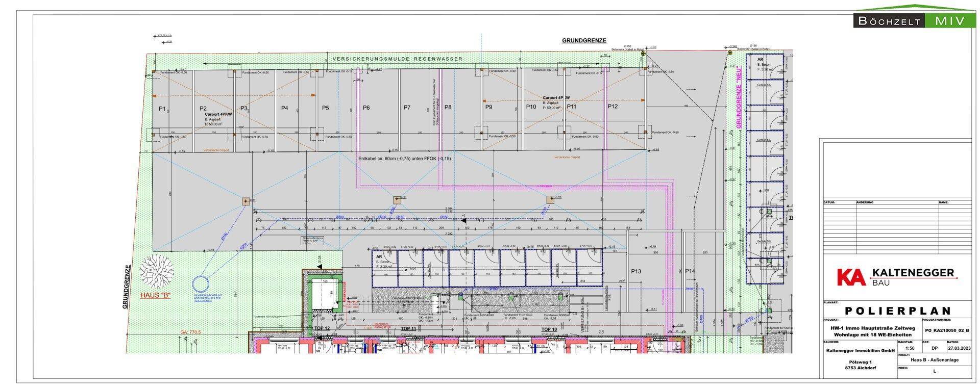
Task: Click the red HAUS "B" label
Action: 155,295
